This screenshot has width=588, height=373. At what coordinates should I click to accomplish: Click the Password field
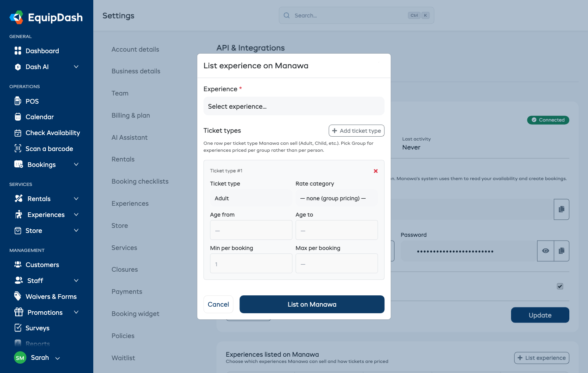(x=469, y=251)
